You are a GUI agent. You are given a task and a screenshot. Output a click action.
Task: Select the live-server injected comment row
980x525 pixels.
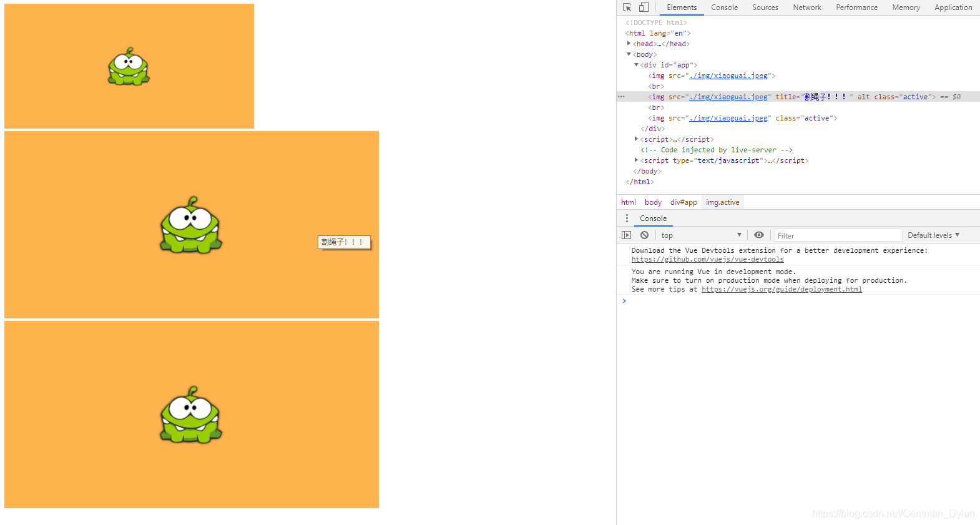pos(717,150)
